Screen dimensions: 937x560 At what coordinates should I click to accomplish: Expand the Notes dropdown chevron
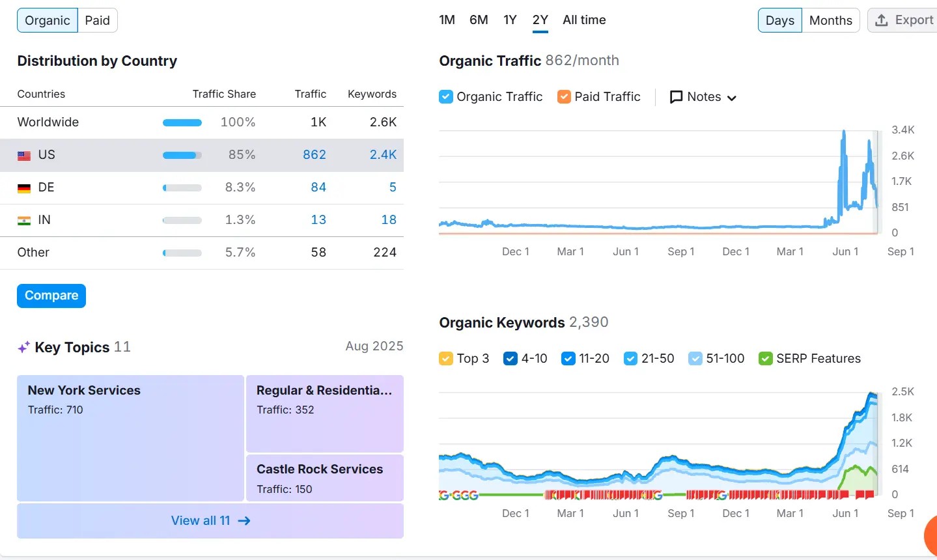[x=732, y=98]
